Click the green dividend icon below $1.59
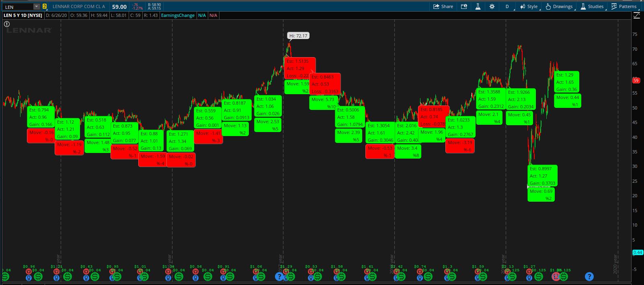Viewport: 644px width, 285px height. point(483,277)
